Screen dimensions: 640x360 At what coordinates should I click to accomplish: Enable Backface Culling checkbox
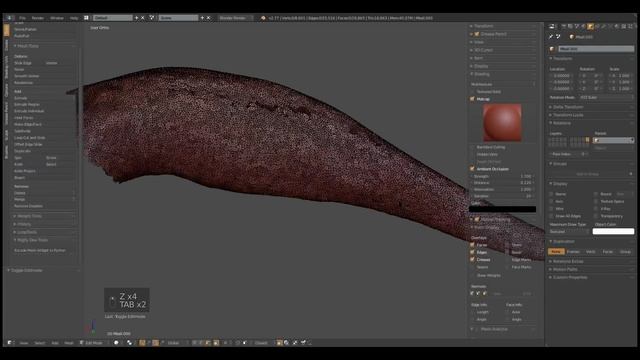(x=472, y=147)
